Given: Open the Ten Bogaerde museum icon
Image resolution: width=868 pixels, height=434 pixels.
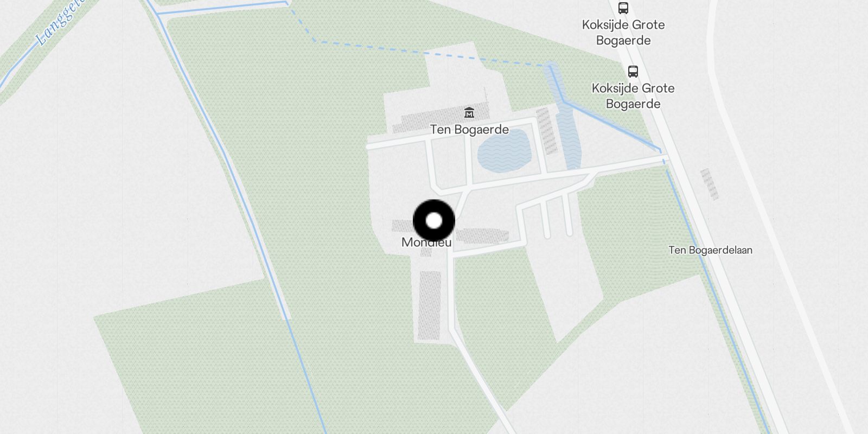Looking at the screenshot, I should (x=469, y=112).
